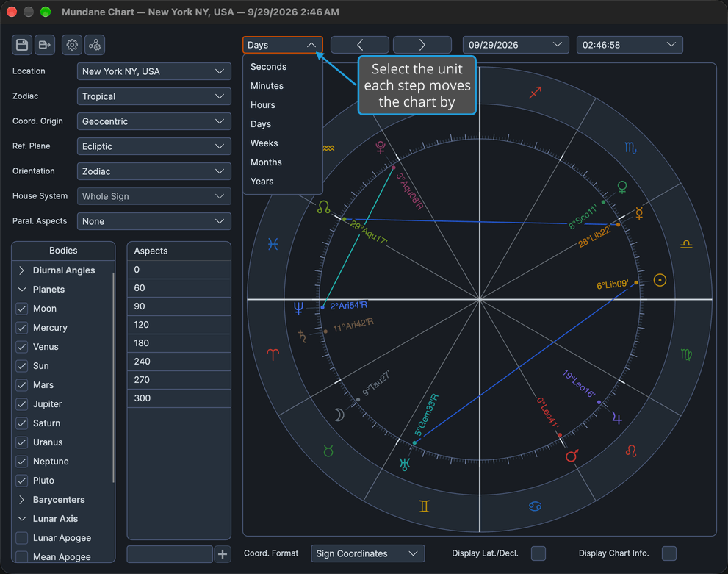Image resolution: width=728 pixels, height=574 pixels.
Task: Open the Coord. Format dropdown
Action: [x=368, y=553]
